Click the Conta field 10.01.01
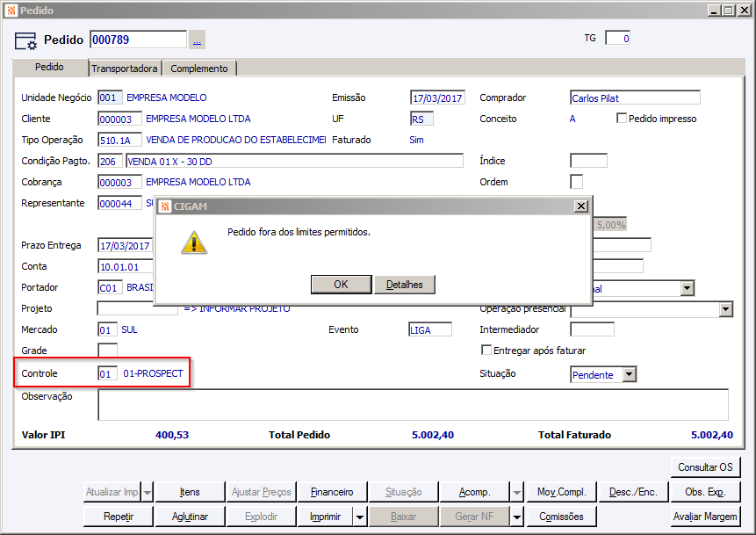 point(126,266)
